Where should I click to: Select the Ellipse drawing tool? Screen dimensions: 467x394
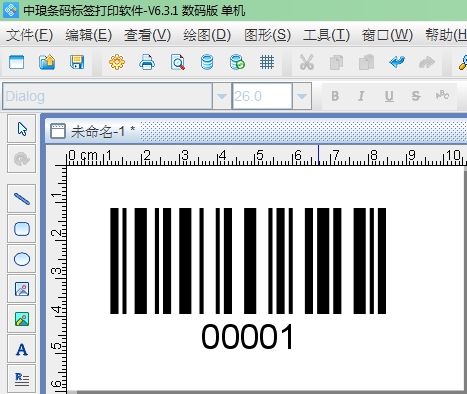(22, 259)
